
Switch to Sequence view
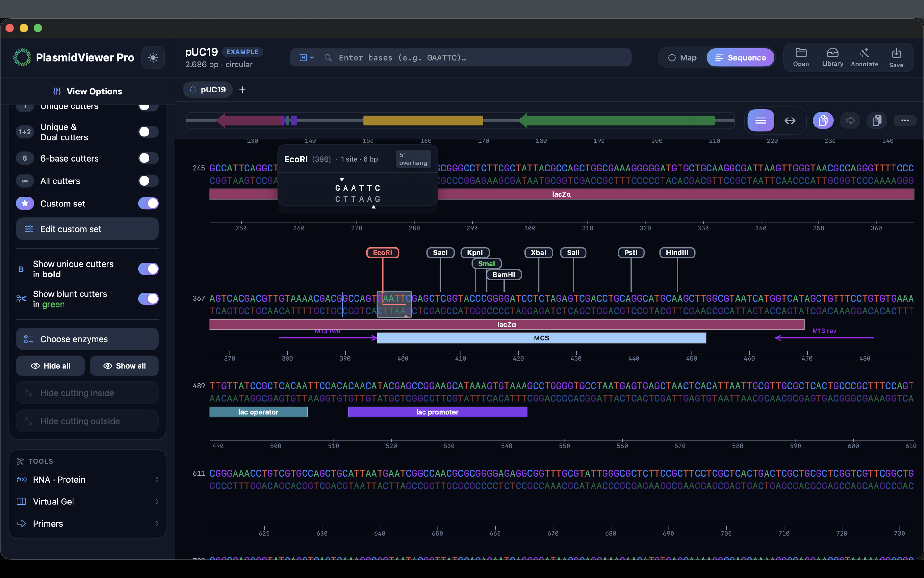pos(740,58)
